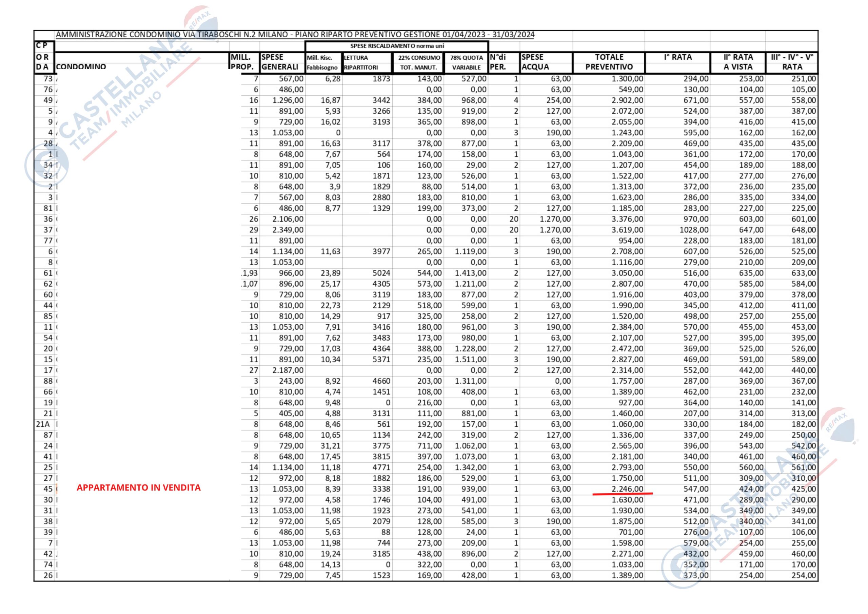The image size is (868, 614).
Task: Click the 'III° - IV° - V° RATA' header
Action: [x=792, y=62]
